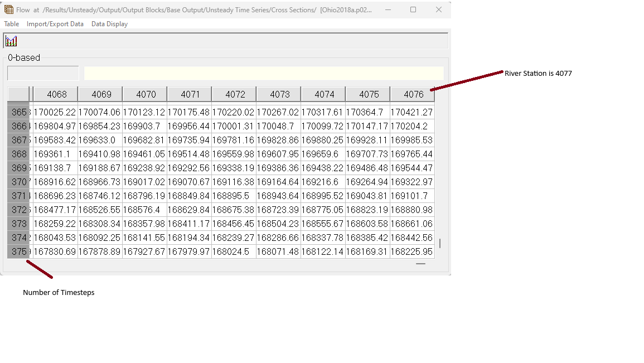
Task: Click cell value 169461.05
Action: point(144,154)
